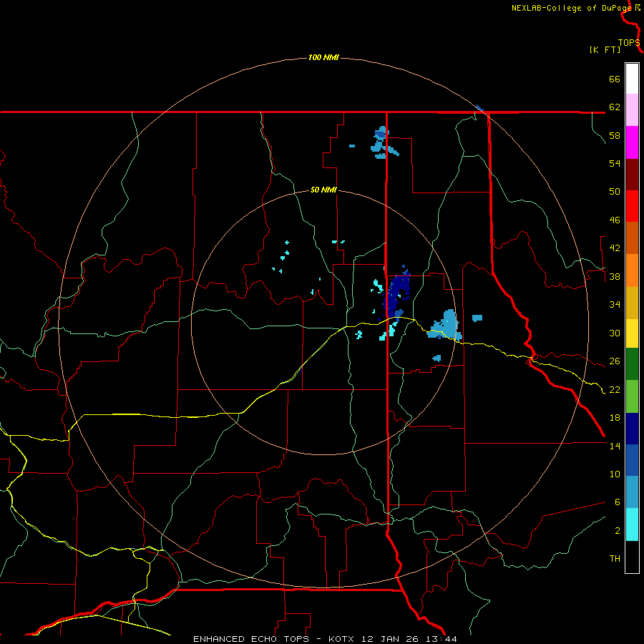
Task: Click the TH threshold legend label
Action: tap(615, 559)
